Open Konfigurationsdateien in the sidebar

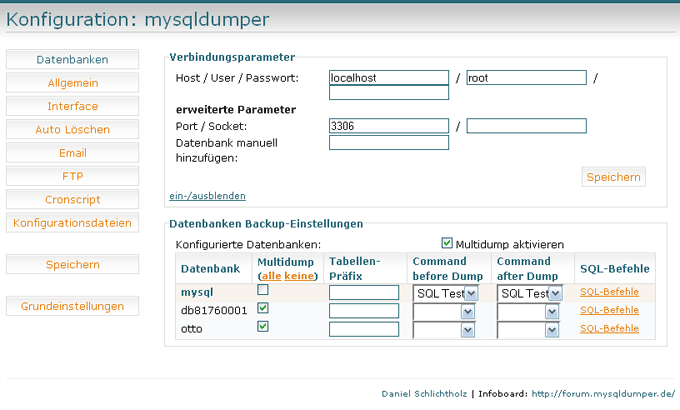[72, 223]
